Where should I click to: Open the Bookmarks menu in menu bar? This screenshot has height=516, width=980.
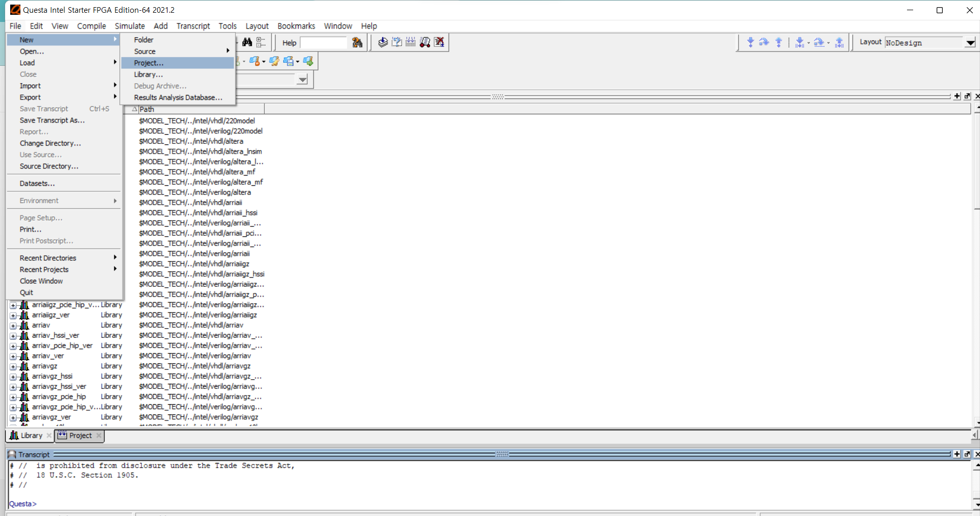coord(296,26)
